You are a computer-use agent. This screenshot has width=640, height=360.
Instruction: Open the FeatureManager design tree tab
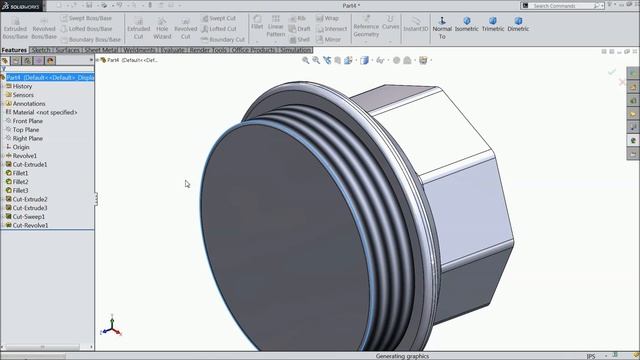click(x=5, y=60)
